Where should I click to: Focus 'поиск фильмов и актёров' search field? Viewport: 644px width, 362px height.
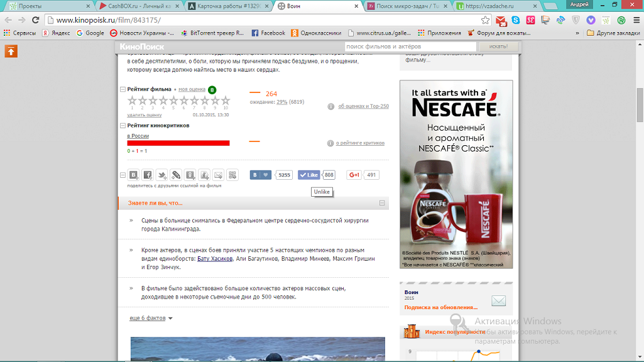click(x=410, y=47)
